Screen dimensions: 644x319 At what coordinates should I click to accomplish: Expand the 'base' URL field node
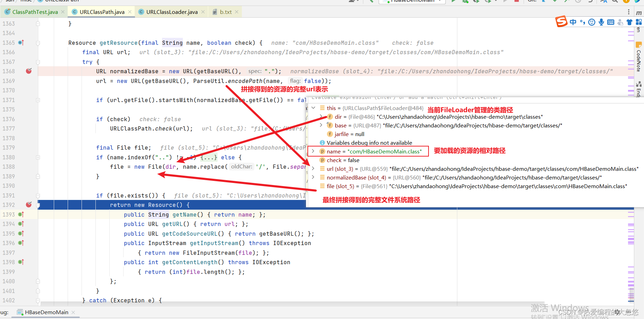click(321, 125)
